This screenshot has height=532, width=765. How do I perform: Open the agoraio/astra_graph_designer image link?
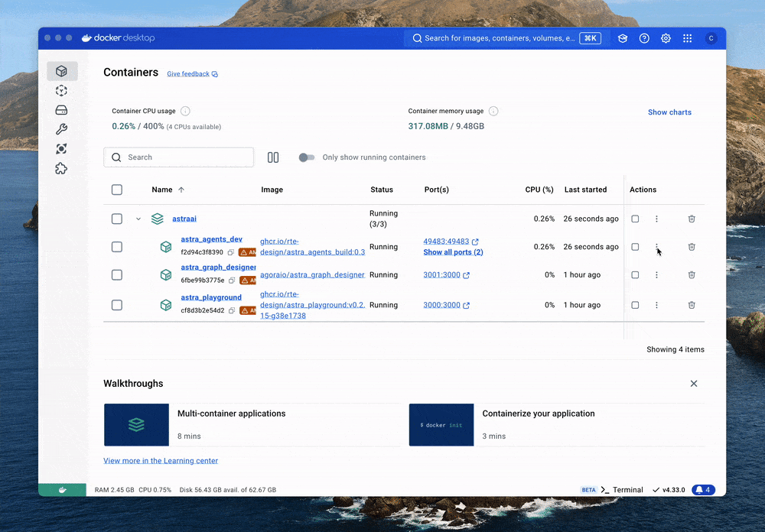312,275
